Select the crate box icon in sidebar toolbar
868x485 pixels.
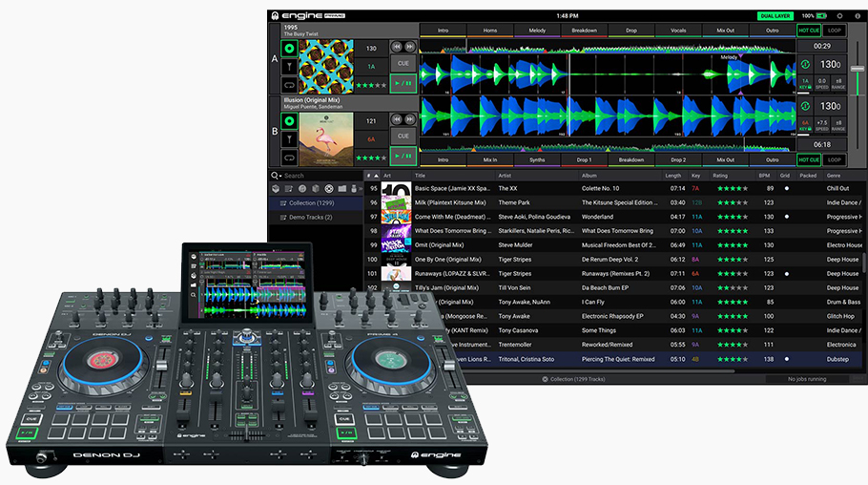[316, 189]
